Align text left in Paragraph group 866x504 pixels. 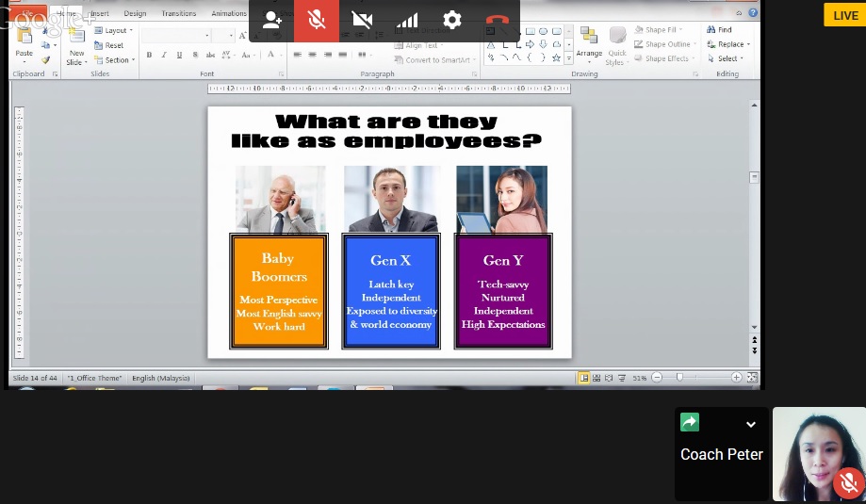click(298, 55)
